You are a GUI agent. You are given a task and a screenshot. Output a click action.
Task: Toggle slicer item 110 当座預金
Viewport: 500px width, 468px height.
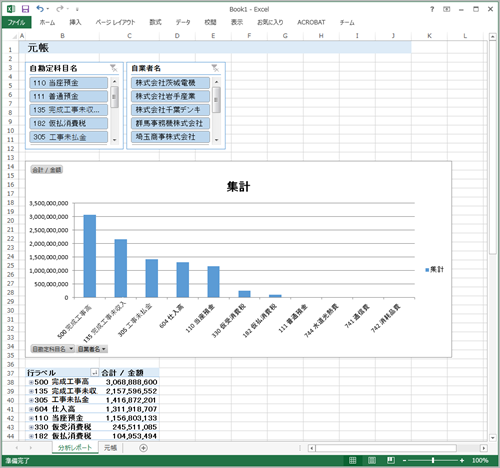(69, 83)
